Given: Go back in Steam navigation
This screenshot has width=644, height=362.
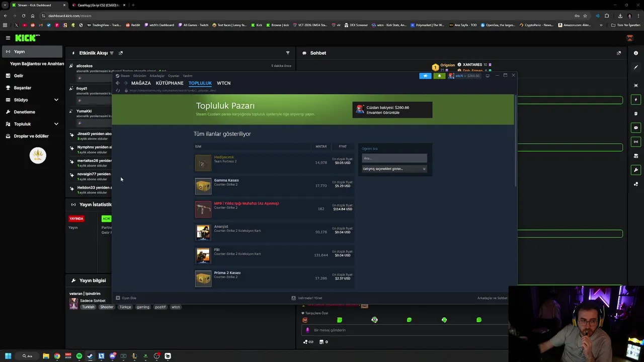Looking at the screenshot, I should pyautogui.click(x=118, y=83).
